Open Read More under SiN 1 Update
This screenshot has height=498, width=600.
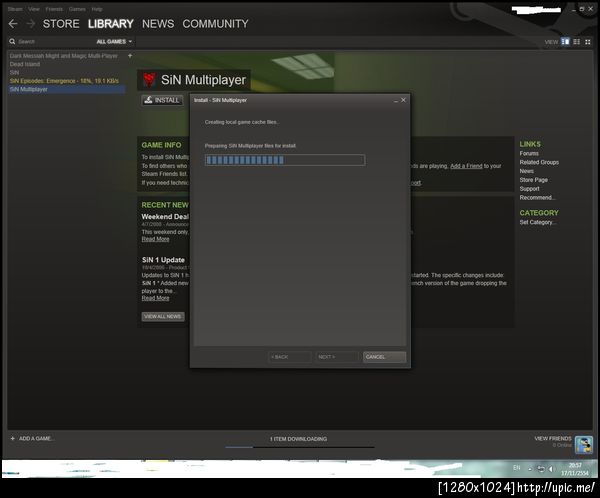tap(155, 298)
